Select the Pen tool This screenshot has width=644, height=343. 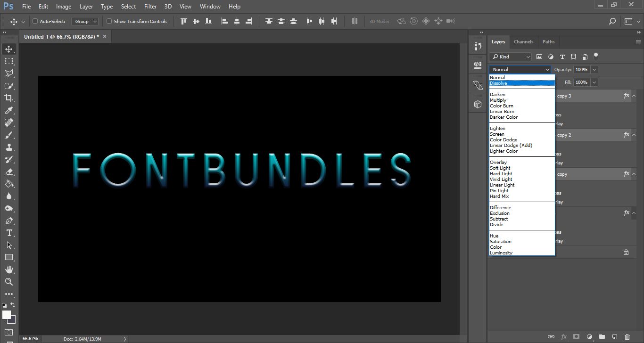pos(9,220)
